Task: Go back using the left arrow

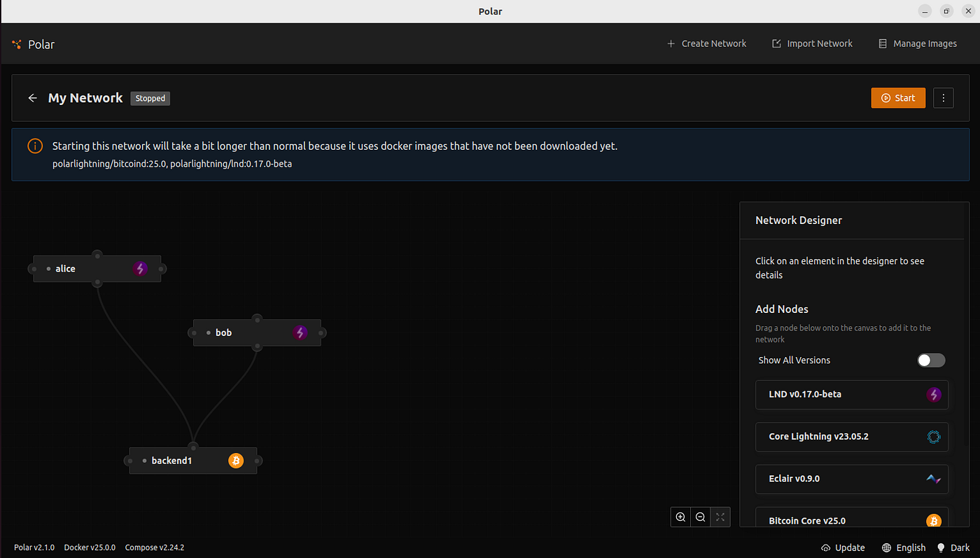Action: click(32, 98)
